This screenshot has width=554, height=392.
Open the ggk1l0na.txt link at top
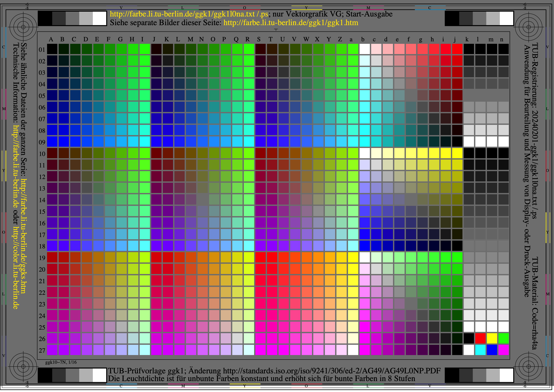182,14
